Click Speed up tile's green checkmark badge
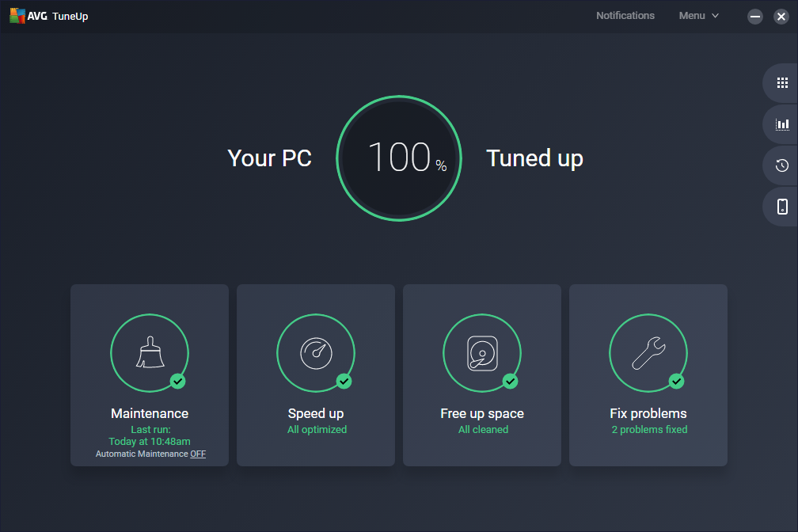The width and height of the screenshot is (798, 532). pyautogui.click(x=344, y=381)
